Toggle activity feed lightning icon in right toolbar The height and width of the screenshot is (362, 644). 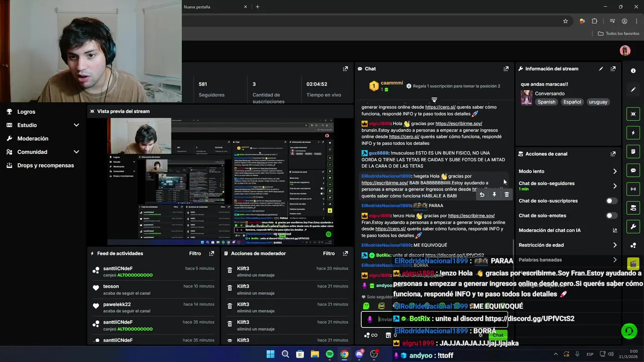point(633,133)
